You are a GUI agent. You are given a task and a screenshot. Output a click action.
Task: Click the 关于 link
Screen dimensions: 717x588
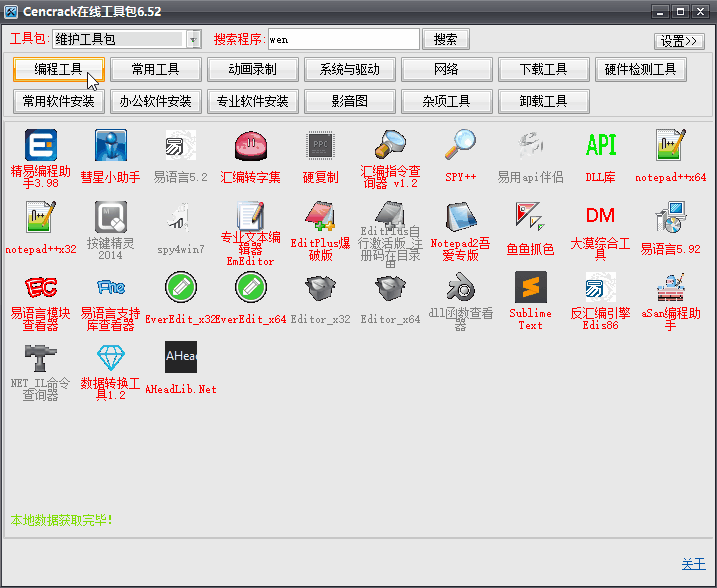693,564
